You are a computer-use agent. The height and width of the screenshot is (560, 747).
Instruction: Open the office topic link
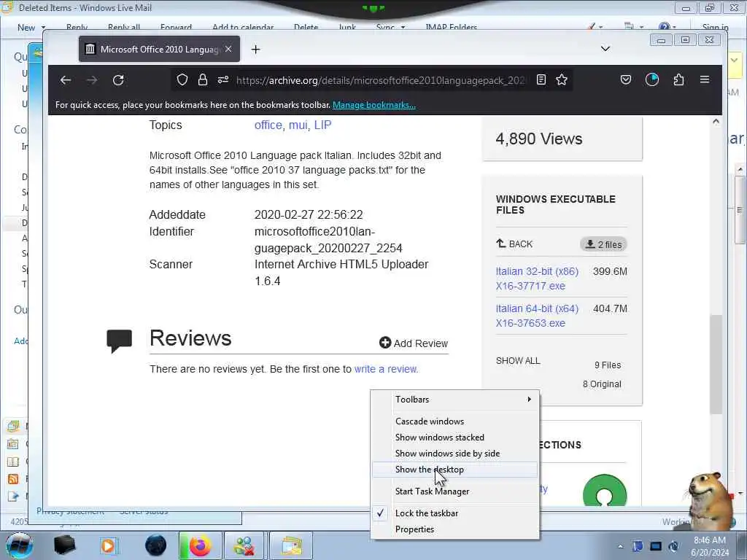pyautogui.click(x=269, y=125)
